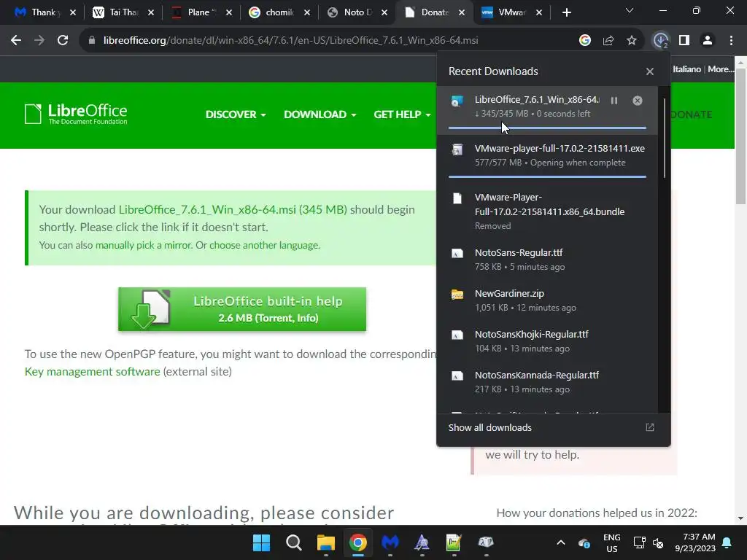Toggle the Chrome side panel

tap(684, 41)
